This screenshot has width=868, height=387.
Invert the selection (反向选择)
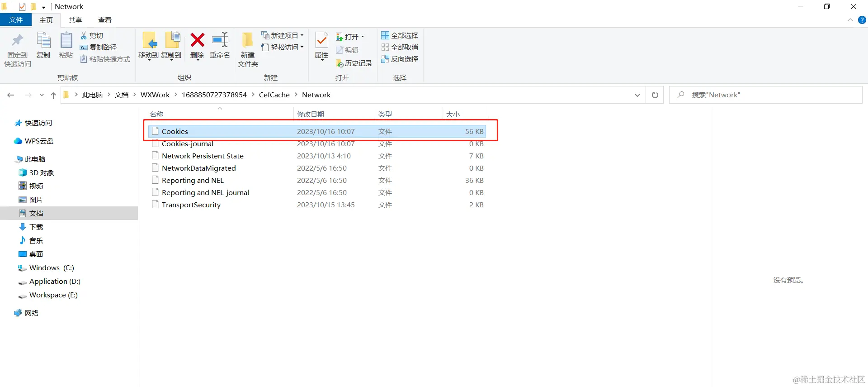coord(400,59)
